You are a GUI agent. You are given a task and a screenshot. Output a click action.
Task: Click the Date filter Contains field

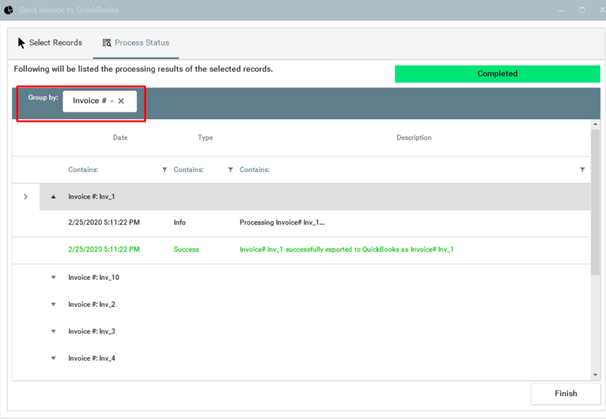110,170
